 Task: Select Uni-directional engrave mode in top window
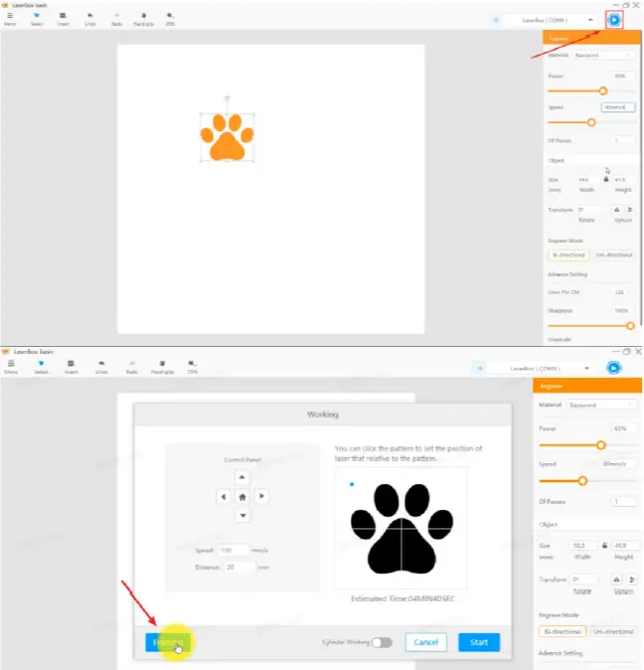point(613,255)
